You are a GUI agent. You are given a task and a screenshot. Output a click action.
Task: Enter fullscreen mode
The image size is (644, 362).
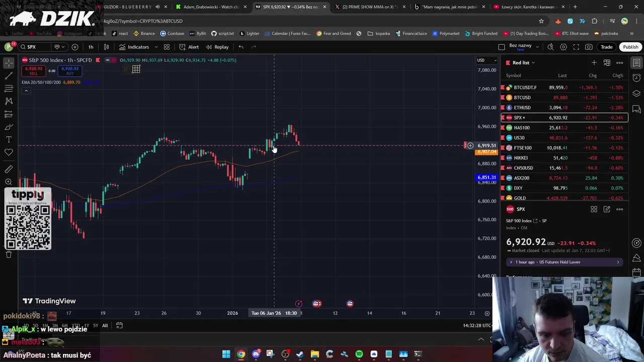pyautogui.click(x=576, y=47)
